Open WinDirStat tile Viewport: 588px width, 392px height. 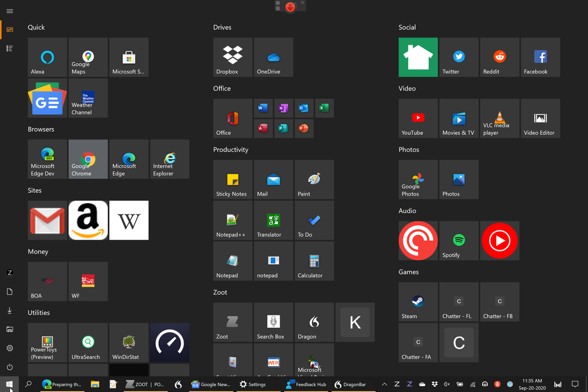pyautogui.click(x=129, y=343)
